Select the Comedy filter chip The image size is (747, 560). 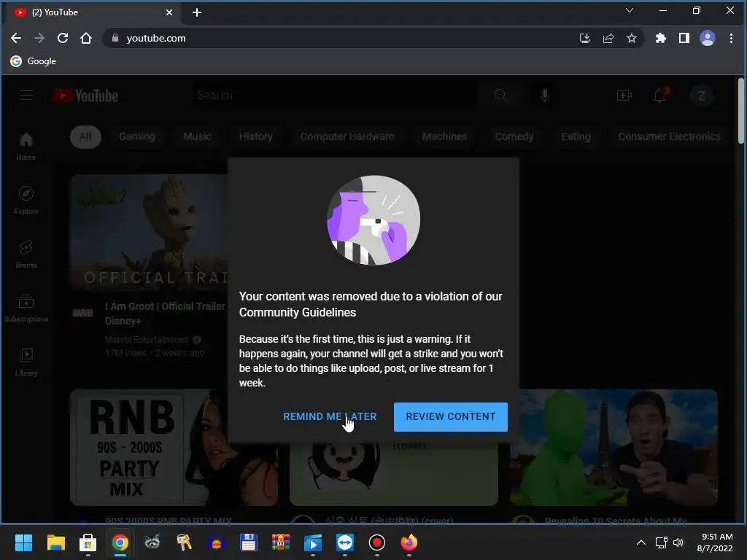514,136
